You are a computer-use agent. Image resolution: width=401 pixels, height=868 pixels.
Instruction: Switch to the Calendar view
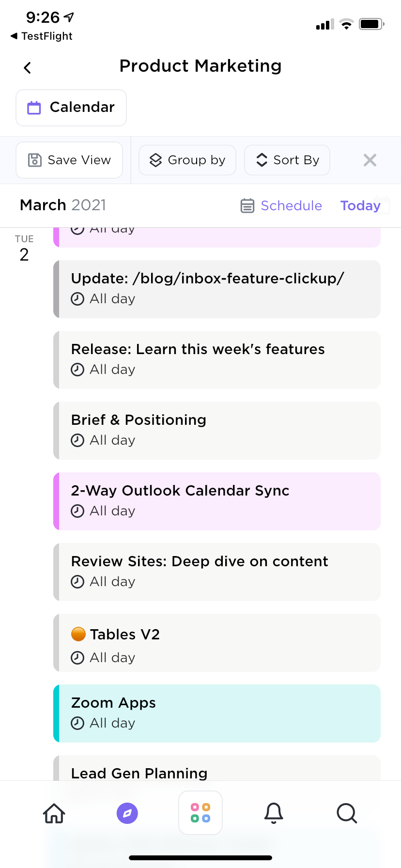[71, 108]
